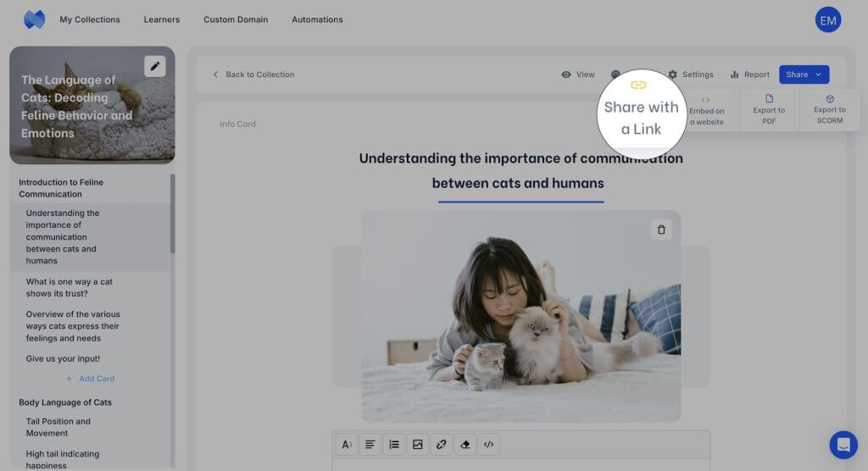Click the insert link icon in editor
This screenshot has width=868, height=471.
tap(441, 444)
